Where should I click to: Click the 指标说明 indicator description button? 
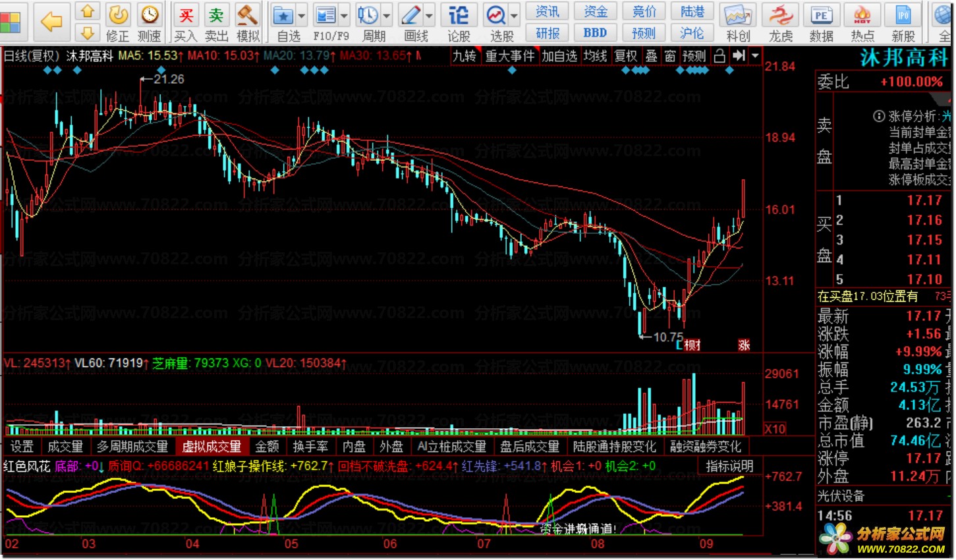point(729,466)
